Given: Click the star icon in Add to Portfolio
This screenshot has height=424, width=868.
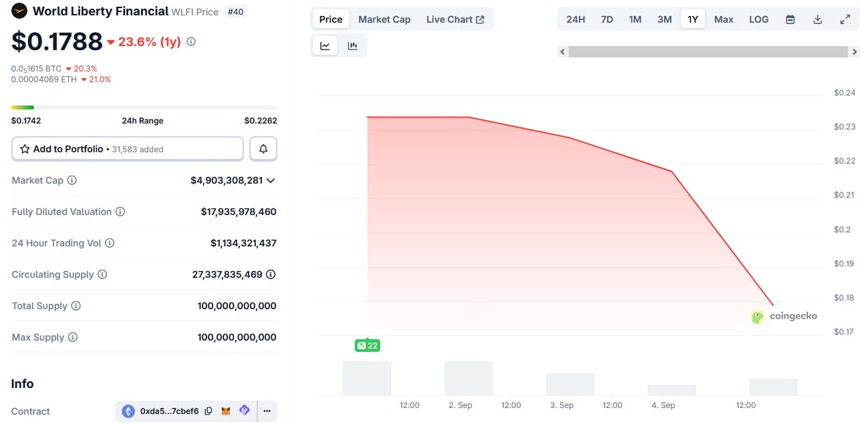Looking at the screenshot, I should click(x=25, y=149).
